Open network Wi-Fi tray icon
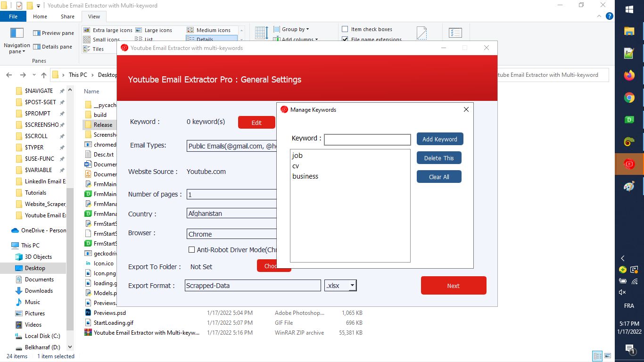Viewport: 644px width, 362px height. click(635, 281)
